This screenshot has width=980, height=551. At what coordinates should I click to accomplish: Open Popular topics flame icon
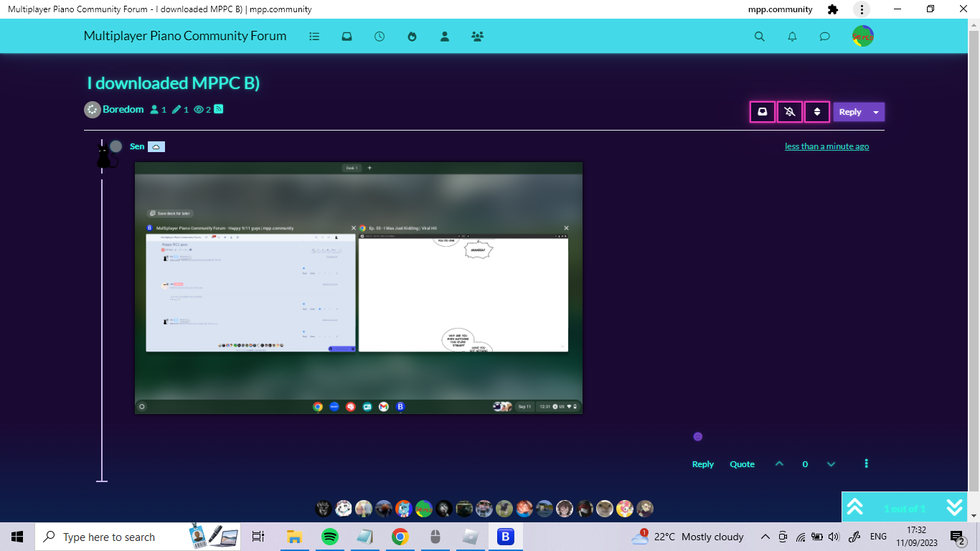click(x=412, y=37)
